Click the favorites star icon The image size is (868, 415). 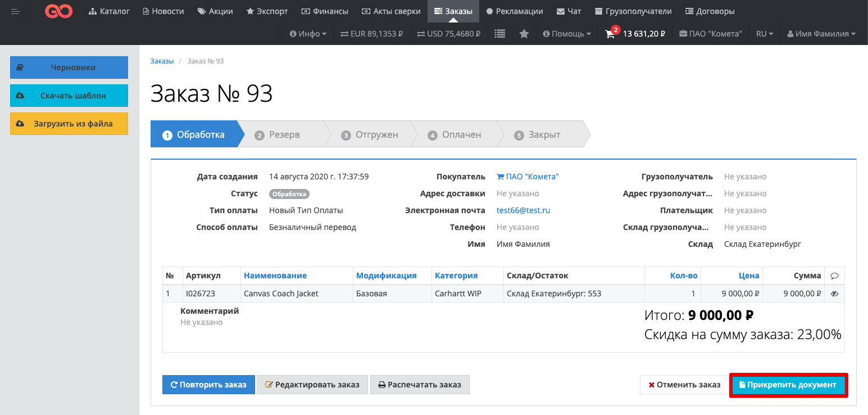[524, 34]
